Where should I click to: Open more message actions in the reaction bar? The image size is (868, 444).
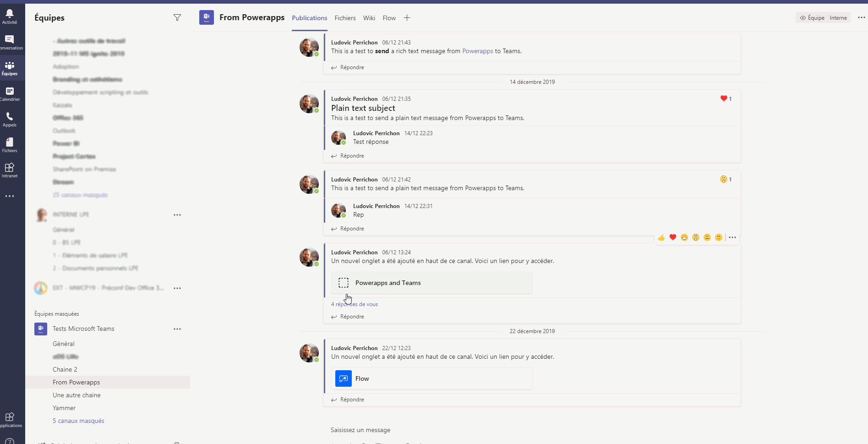[x=732, y=237]
